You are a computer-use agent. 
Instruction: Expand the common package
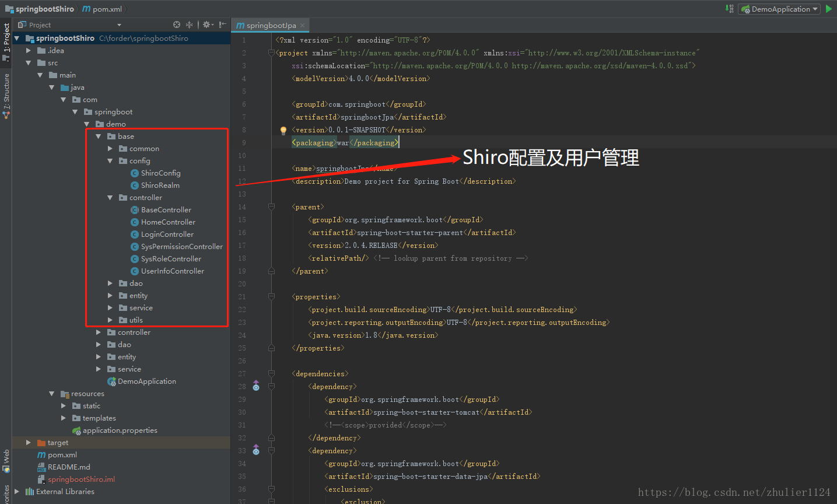pos(110,148)
